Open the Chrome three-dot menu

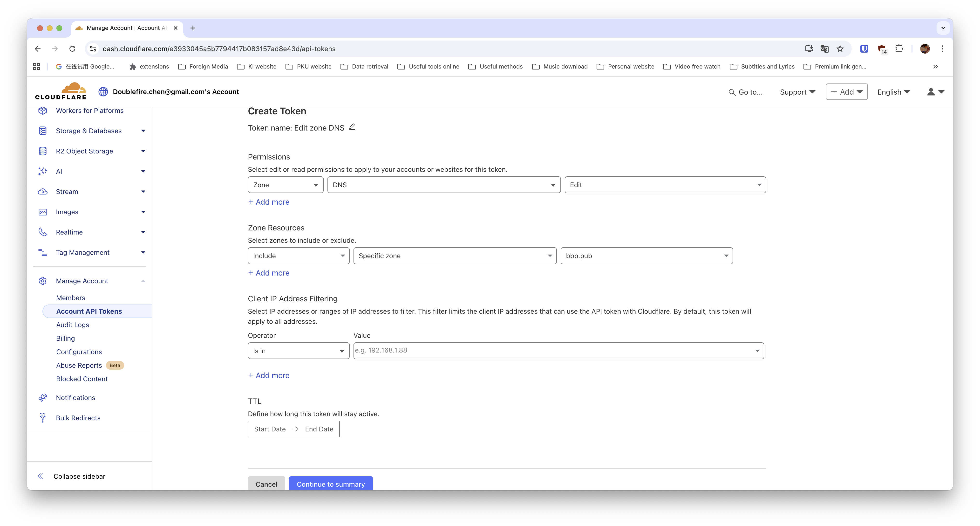[x=942, y=49]
